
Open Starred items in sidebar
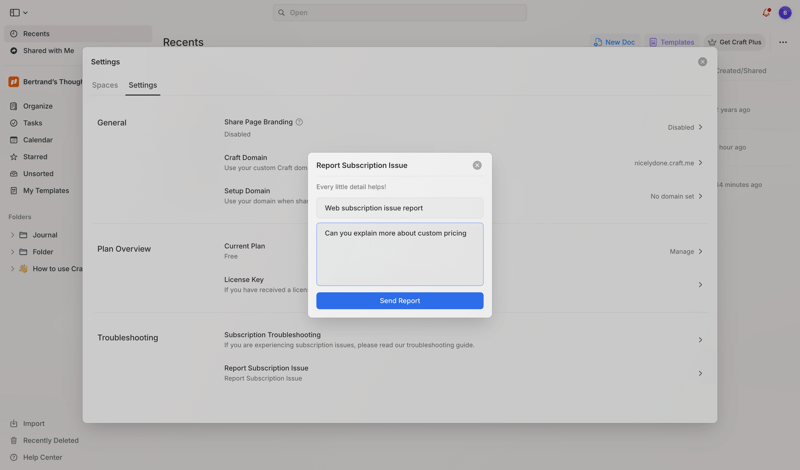(x=35, y=157)
